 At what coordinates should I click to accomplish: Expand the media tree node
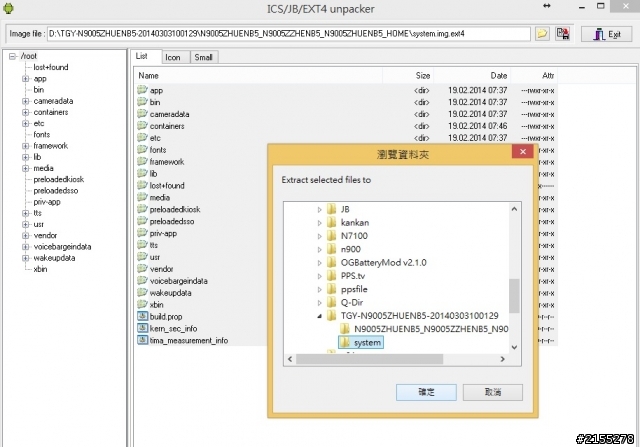(26, 168)
